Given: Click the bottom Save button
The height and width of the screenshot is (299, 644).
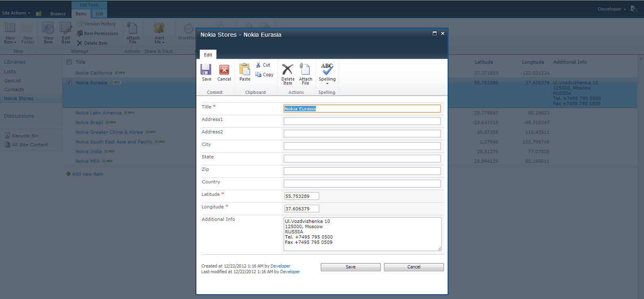Looking at the screenshot, I should pos(351,267).
